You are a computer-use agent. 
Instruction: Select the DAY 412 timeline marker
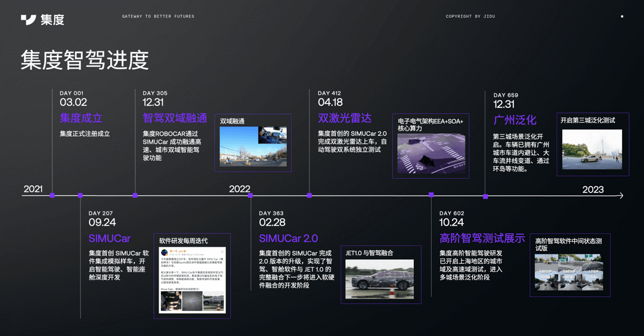309,195
